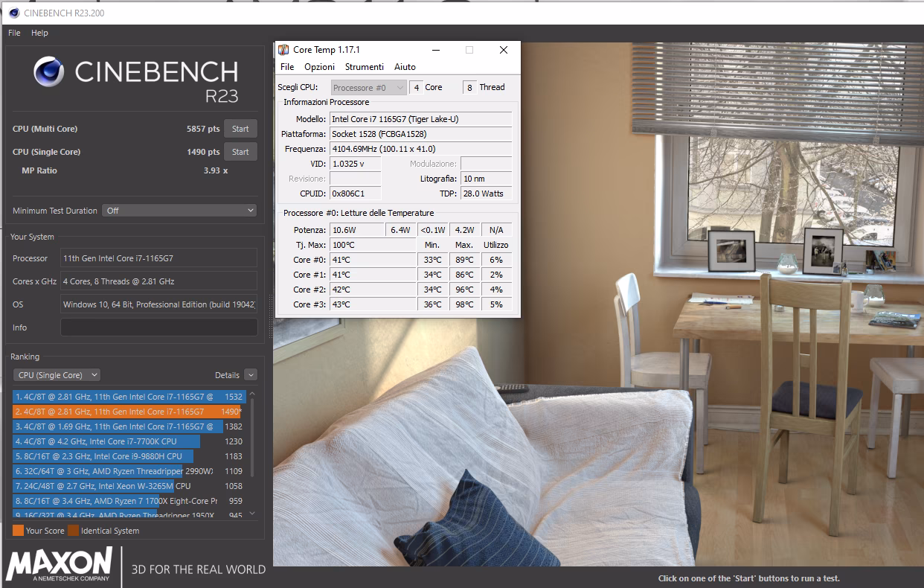Click the OS field showing Windows 10

158,304
